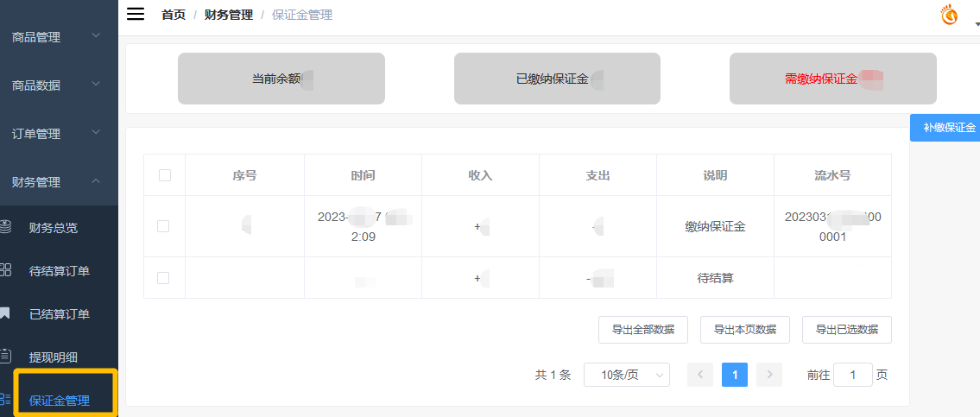Expand the 商品管理 sidebar menu
This screenshot has width=980, height=417.
pyautogui.click(x=57, y=37)
